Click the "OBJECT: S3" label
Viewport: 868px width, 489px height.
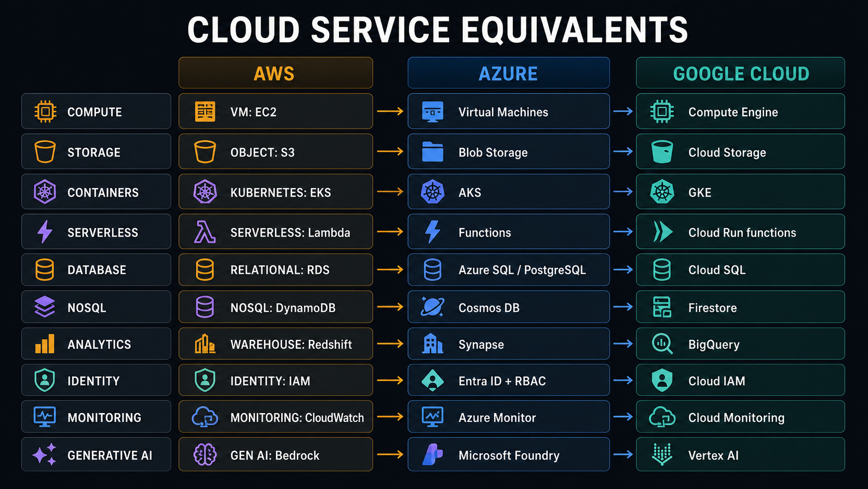[x=262, y=152]
